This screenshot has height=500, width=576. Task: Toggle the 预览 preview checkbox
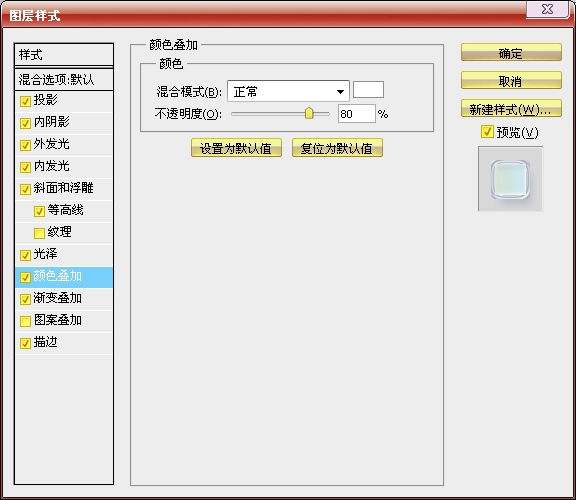coord(487,132)
